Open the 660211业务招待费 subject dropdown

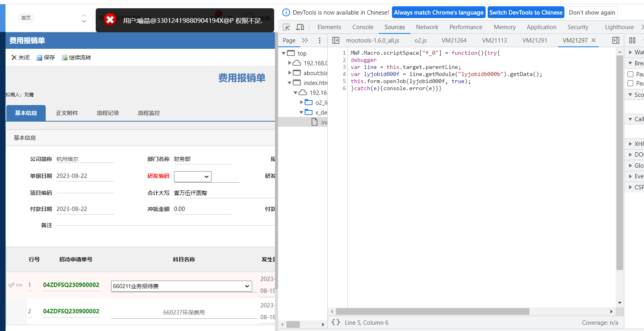pyautogui.click(x=181, y=286)
